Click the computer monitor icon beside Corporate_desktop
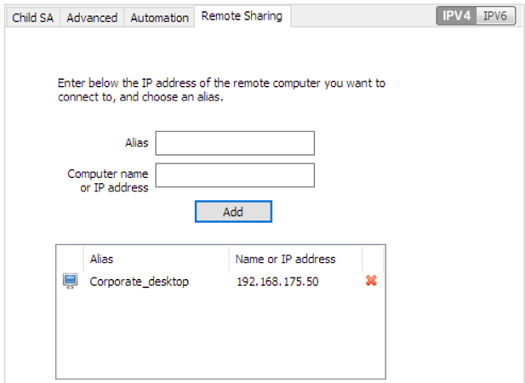The image size is (525, 383). [70, 281]
